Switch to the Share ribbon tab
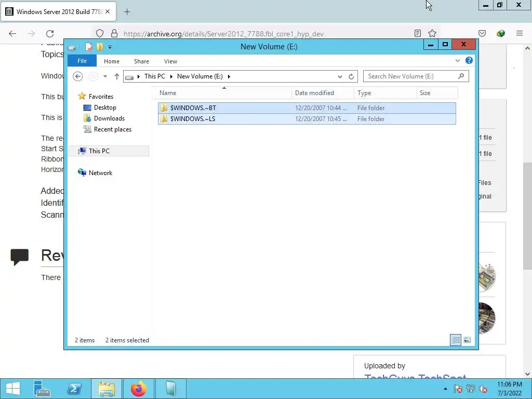This screenshot has height=399, width=532. [x=141, y=61]
